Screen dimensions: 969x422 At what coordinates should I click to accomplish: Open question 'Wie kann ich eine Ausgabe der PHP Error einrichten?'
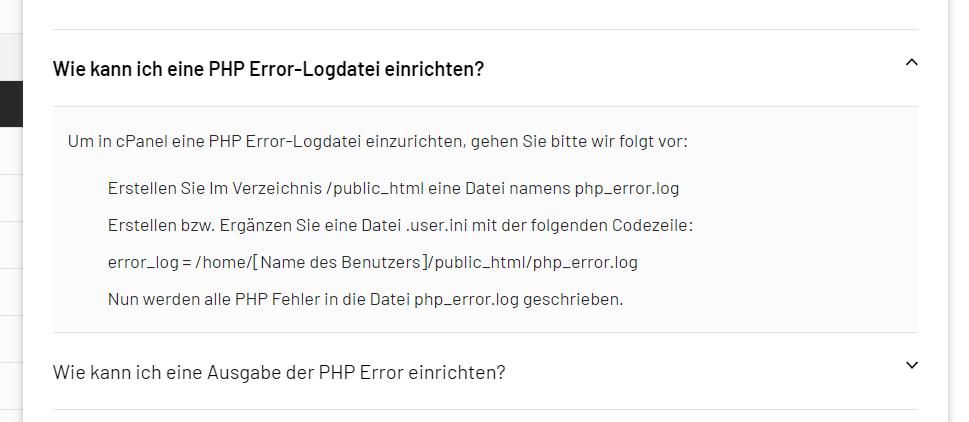pyautogui.click(x=279, y=373)
